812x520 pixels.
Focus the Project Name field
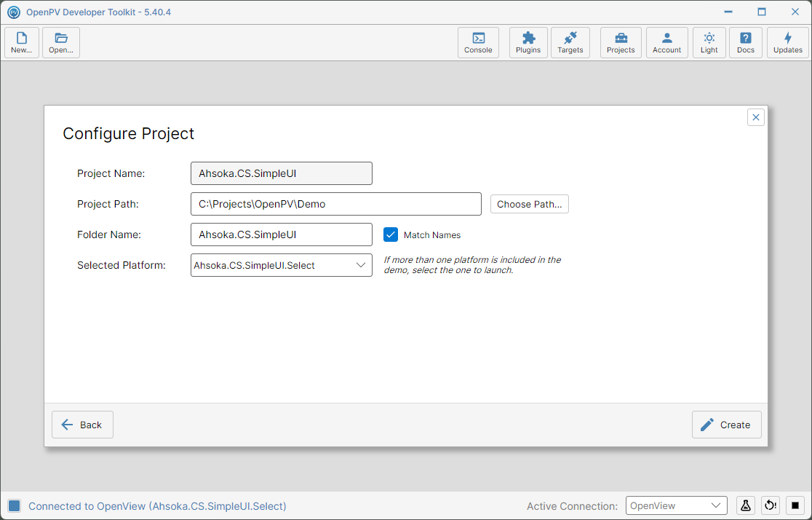[281, 173]
